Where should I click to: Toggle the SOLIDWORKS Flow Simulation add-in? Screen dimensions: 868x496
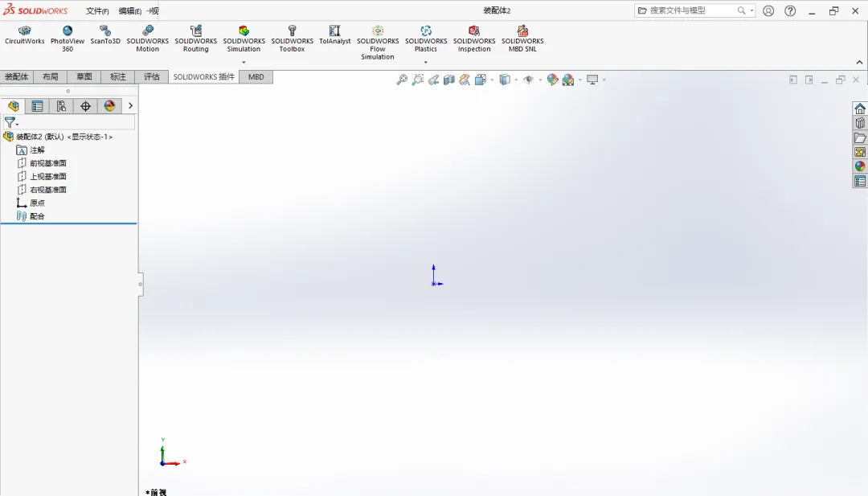click(x=378, y=43)
